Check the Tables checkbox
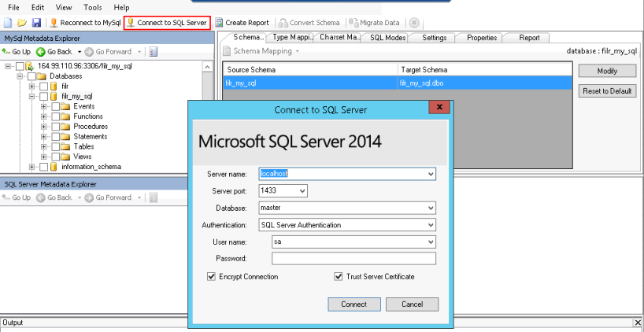 tap(55, 146)
